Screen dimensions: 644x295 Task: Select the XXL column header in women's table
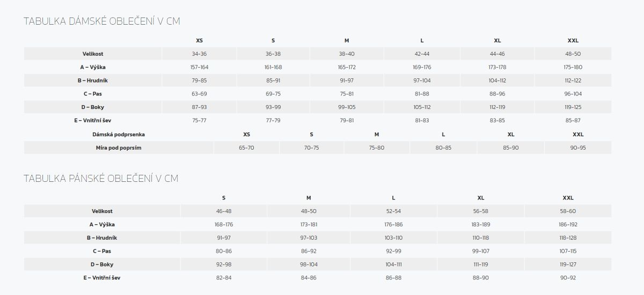click(573, 41)
